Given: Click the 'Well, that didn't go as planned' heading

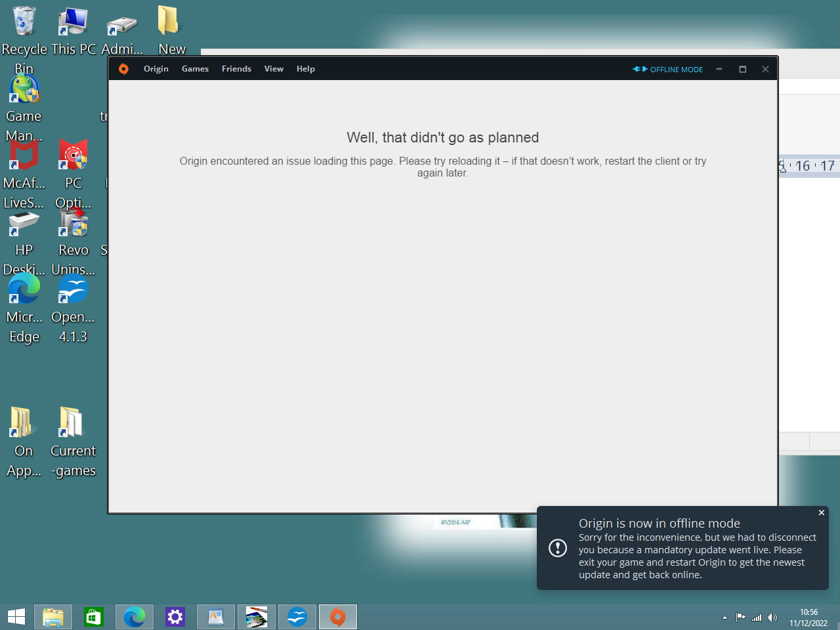Looking at the screenshot, I should click(x=443, y=137).
